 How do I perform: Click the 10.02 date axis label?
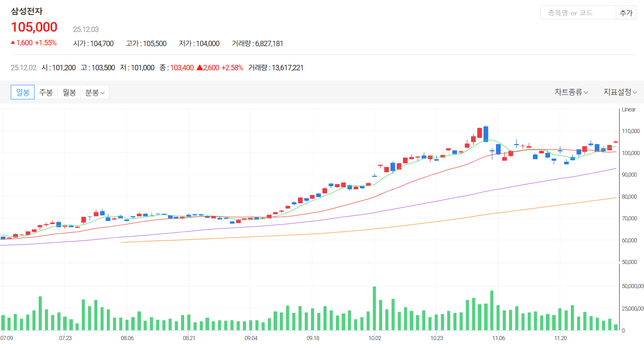375,338
